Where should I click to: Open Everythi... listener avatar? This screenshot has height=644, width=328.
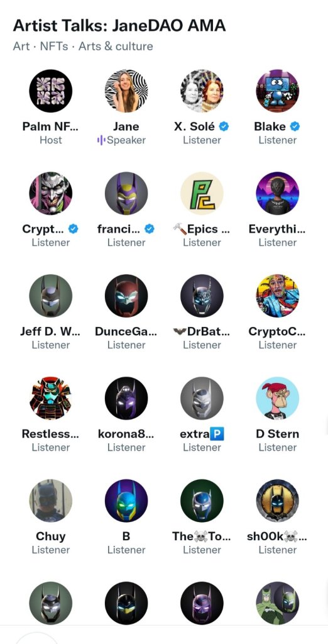(x=278, y=193)
